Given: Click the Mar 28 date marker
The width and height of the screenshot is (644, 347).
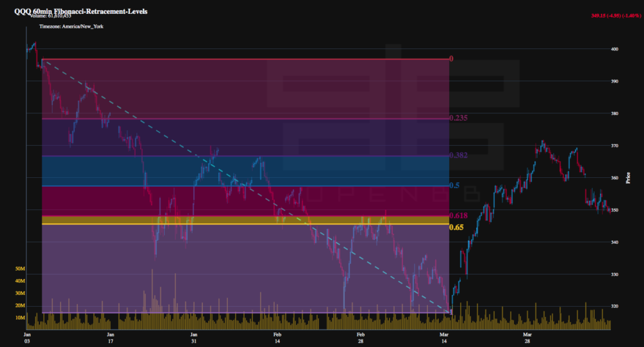Looking at the screenshot, I should tap(527, 337).
